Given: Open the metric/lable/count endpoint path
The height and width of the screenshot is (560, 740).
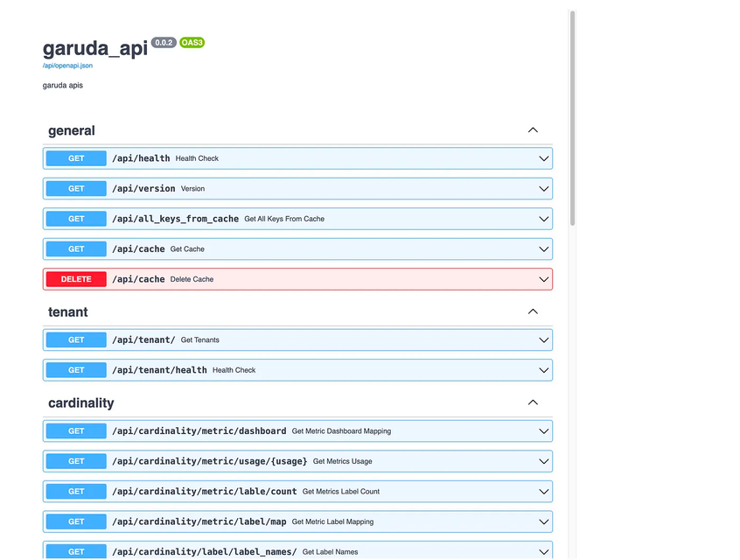Looking at the screenshot, I should 204,492.
